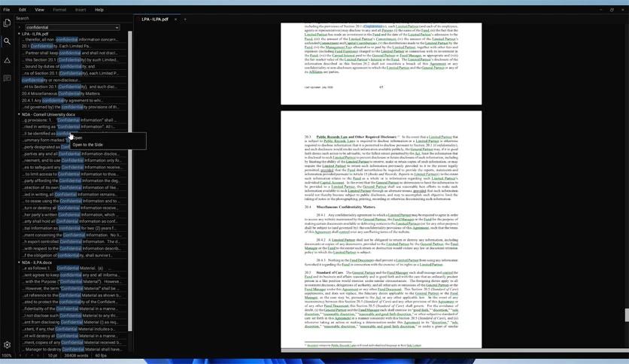Click the '38408 words' status bar entry
The image size is (629, 364).
76,356
